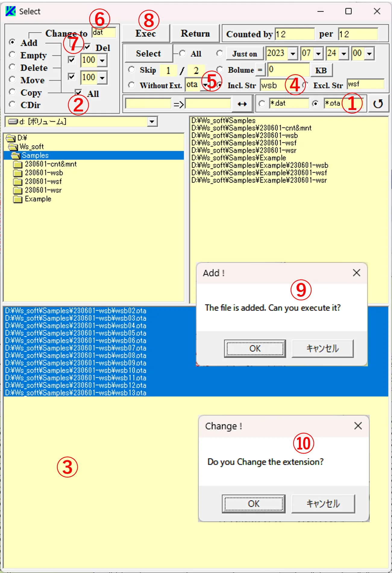Click the per value input field
Viewport: 392px width, 573px height.
(x=358, y=34)
